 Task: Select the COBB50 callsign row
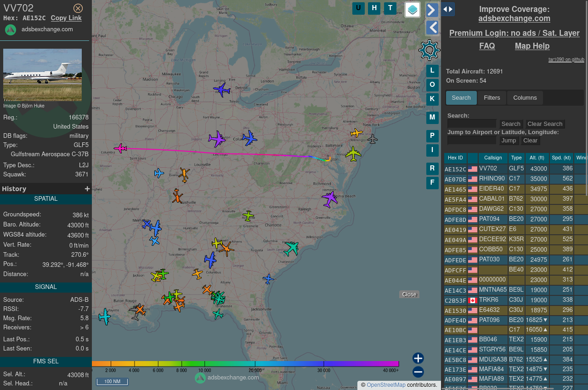pyautogui.click(x=516, y=249)
